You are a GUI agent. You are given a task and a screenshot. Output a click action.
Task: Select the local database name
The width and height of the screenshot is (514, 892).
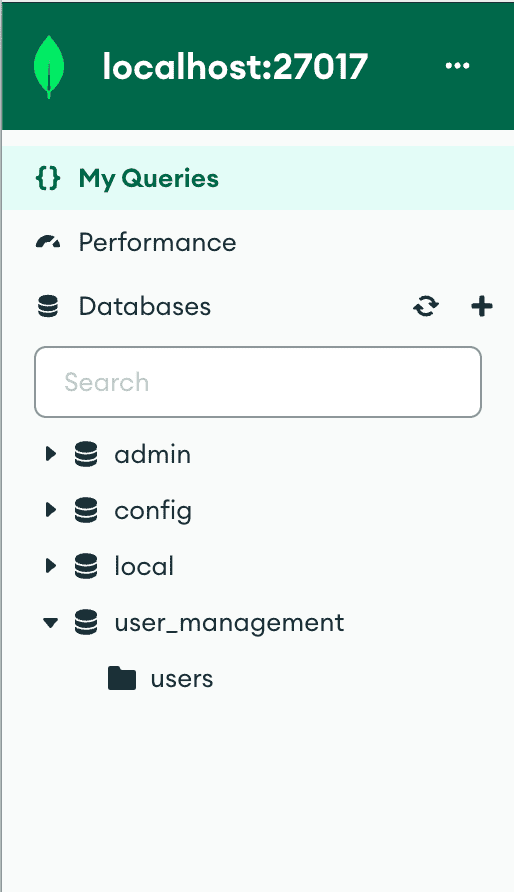[x=144, y=566]
